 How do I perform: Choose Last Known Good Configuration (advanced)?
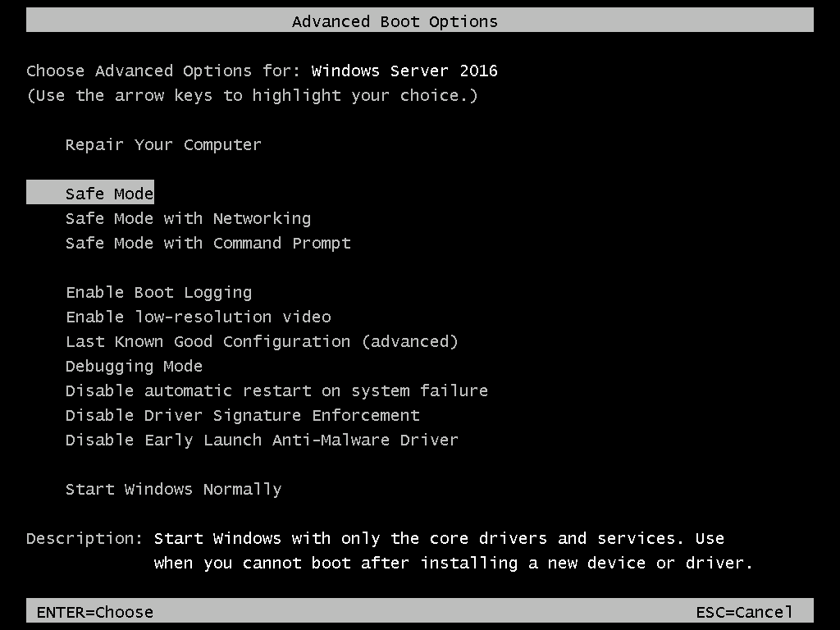click(262, 341)
